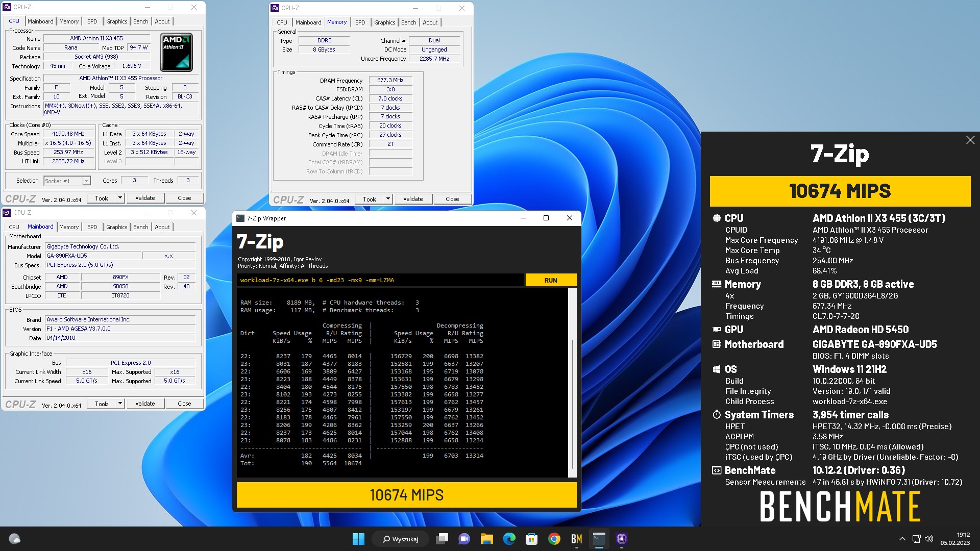Viewport: 980px width, 551px height.
Task: Click the Wyszukaj search box on taskbar
Action: point(401,539)
